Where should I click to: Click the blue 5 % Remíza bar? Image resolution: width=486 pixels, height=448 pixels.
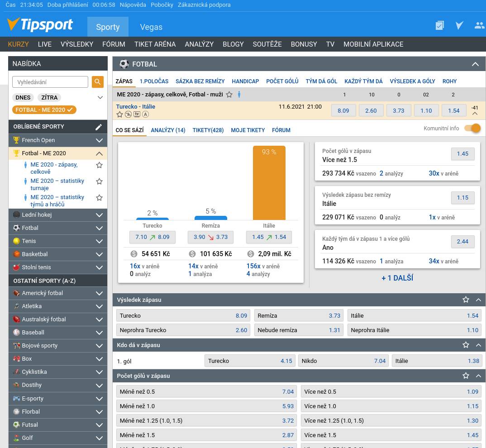pyautogui.click(x=211, y=218)
